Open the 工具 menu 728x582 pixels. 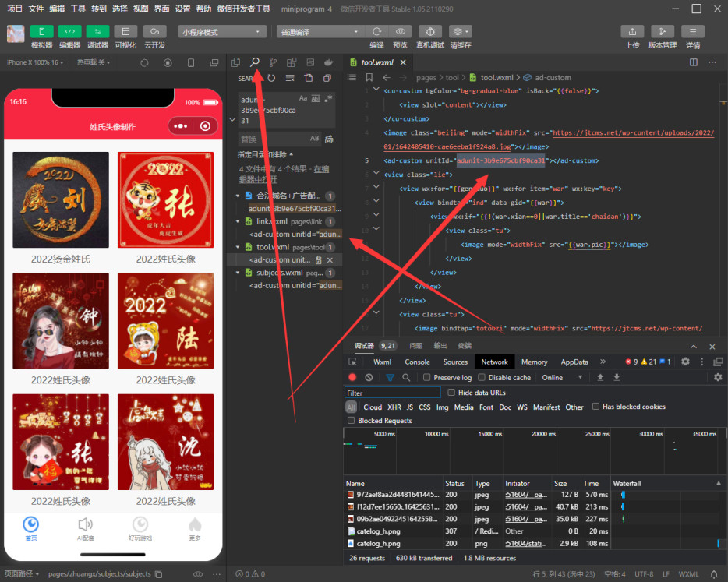[77, 9]
